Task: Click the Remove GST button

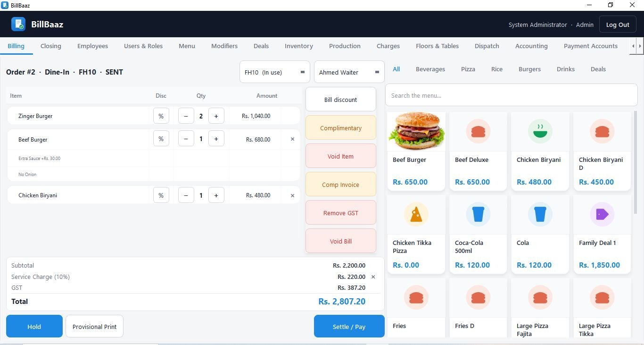Action: [341, 213]
